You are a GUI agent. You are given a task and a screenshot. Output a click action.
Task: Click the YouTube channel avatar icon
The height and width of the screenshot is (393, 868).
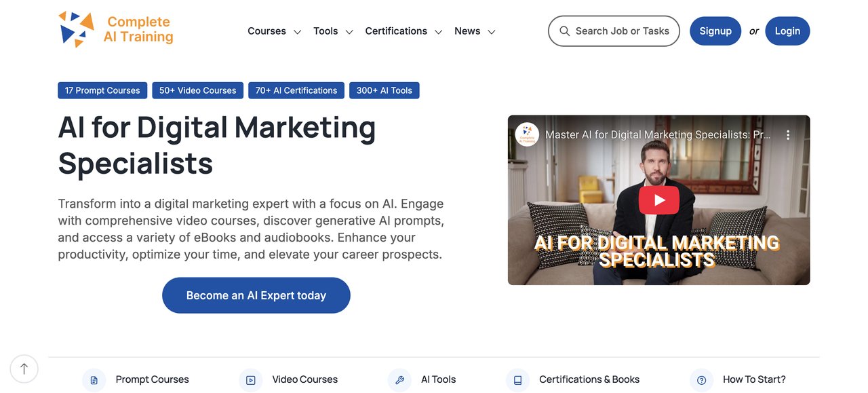click(527, 134)
